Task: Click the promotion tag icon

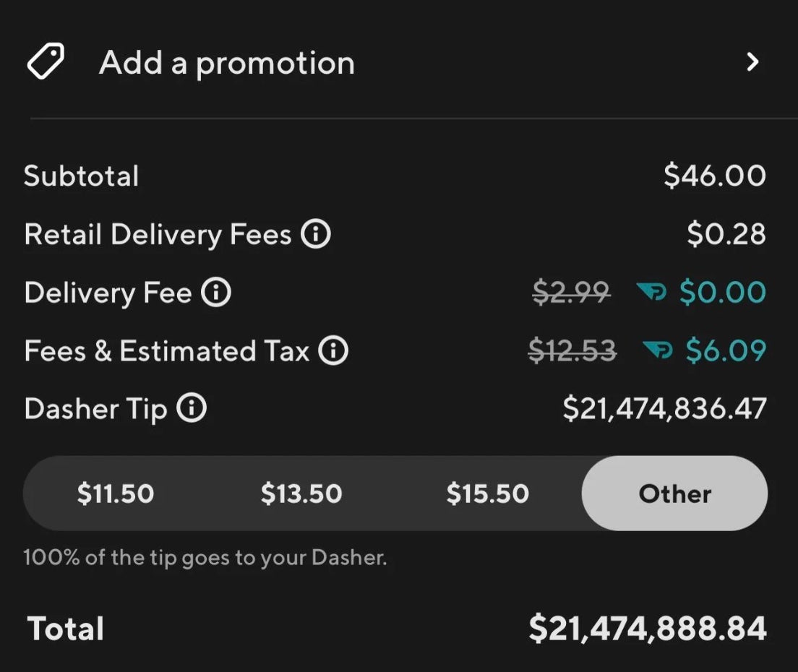Action: (46, 62)
